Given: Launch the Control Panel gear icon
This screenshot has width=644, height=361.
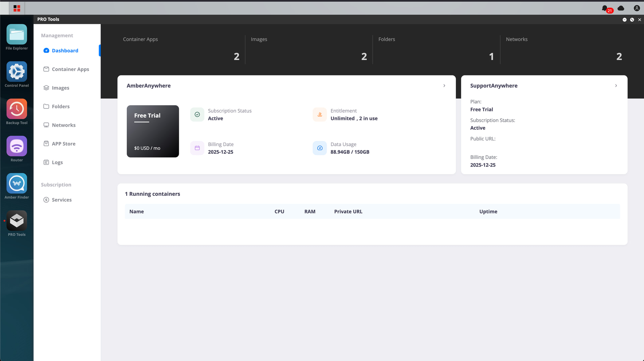Looking at the screenshot, I should click(17, 71).
